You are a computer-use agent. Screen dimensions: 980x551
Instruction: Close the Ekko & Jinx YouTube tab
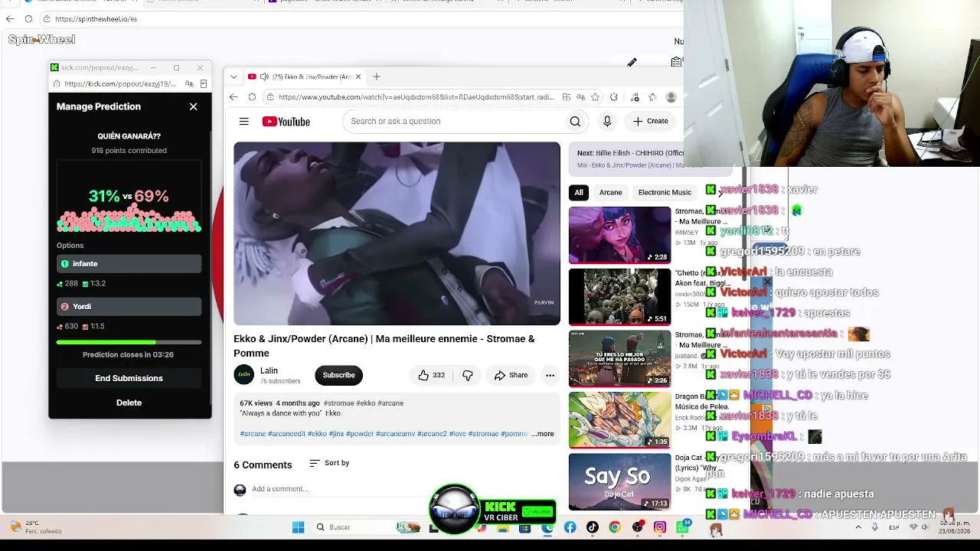point(358,77)
